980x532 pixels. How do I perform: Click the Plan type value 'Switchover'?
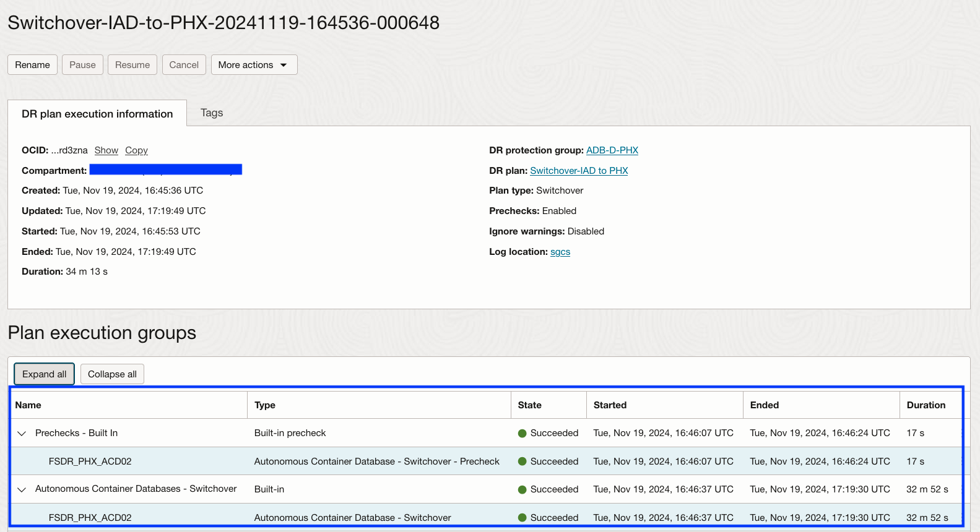560,191
